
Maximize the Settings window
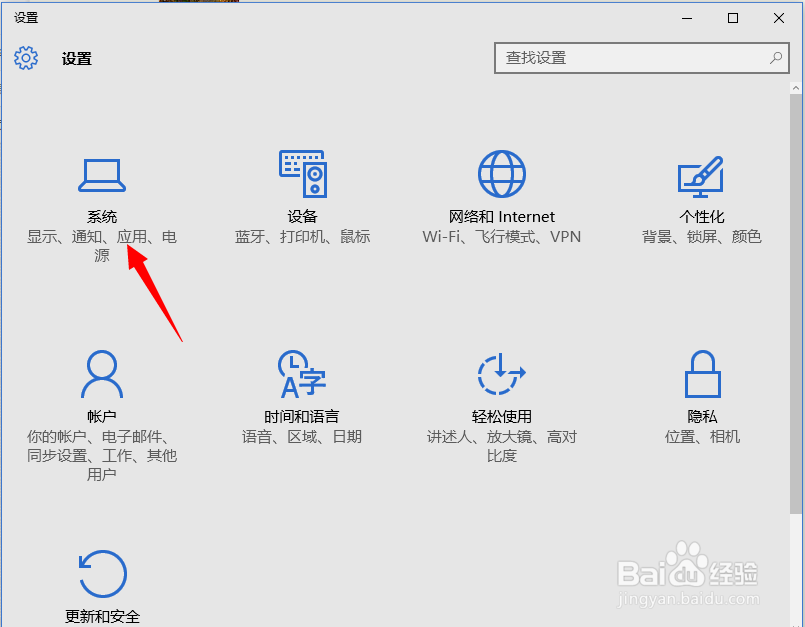(733, 18)
